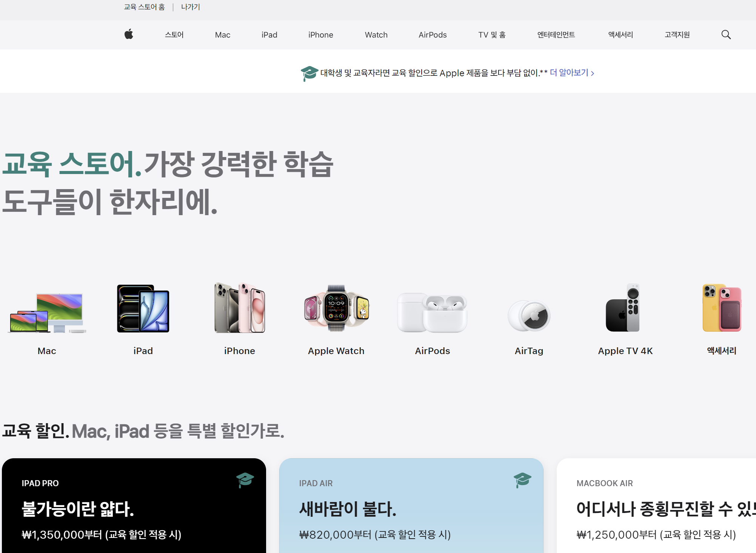This screenshot has width=756, height=553.
Task: Click the Apple logo icon
Action: (129, 34)
